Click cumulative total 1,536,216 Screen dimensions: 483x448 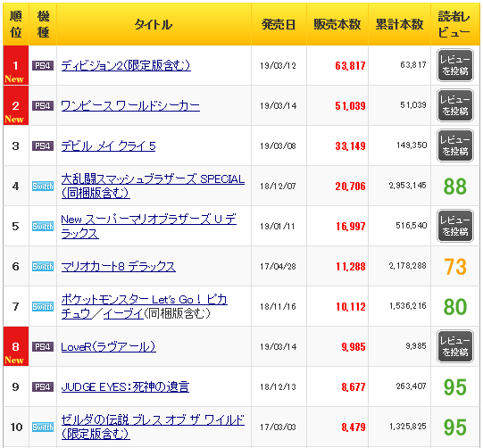pos(408,306)
